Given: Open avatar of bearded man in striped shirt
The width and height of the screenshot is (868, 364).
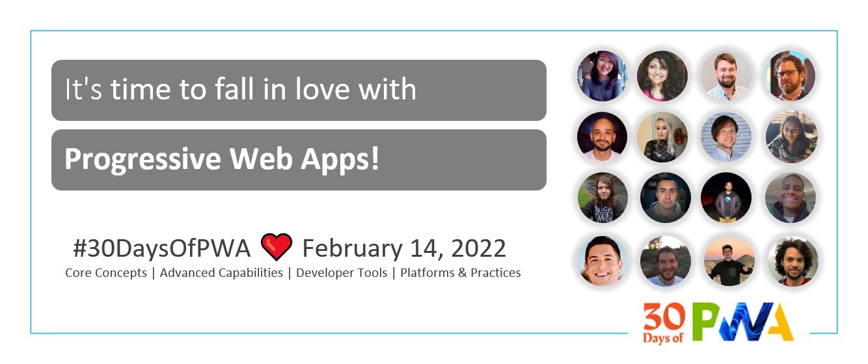Looking at the screenshot, I should (x=726, y=76).
